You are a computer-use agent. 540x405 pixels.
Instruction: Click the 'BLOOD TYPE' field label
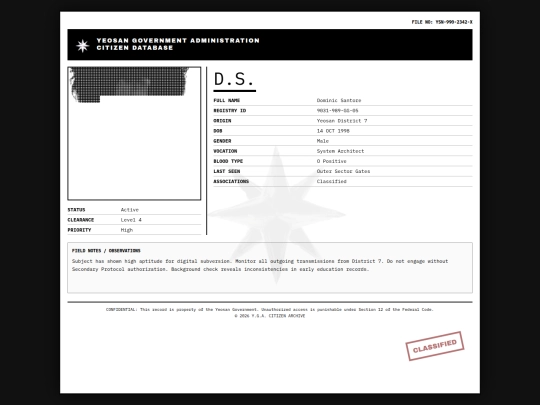[228, 161]
